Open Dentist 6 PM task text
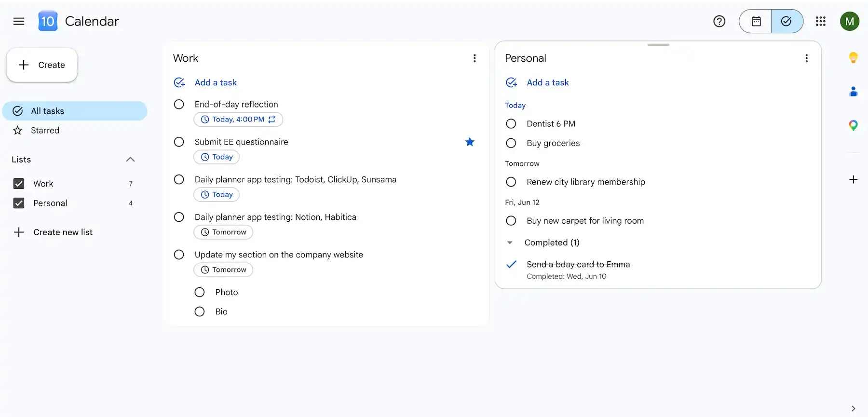868x417 pixels. coord(551,124)
